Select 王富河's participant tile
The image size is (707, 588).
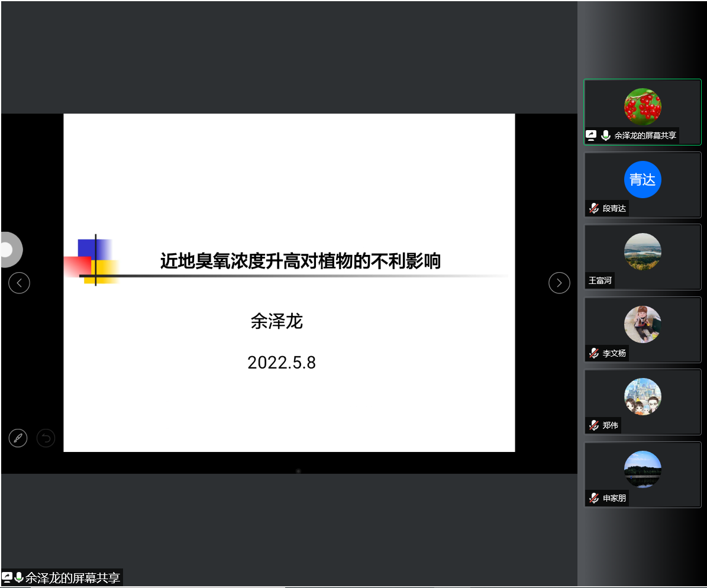[x=643, y=257]
